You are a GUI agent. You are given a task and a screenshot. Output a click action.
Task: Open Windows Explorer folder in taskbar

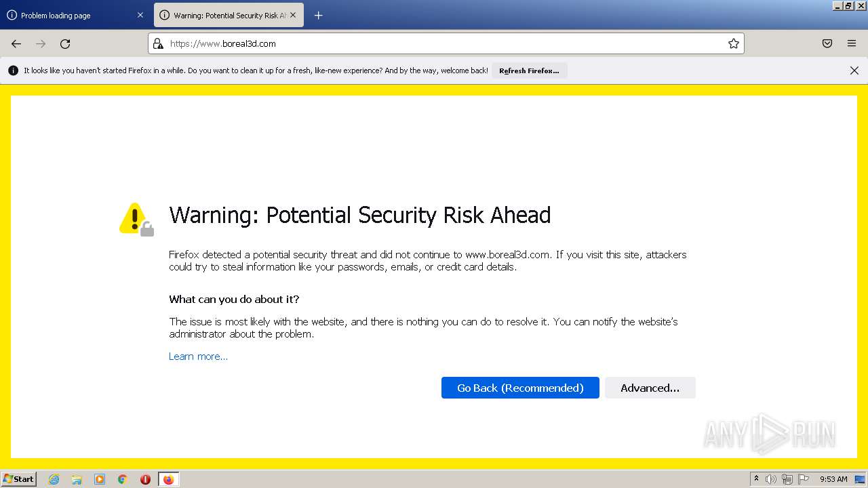(77, 479)
